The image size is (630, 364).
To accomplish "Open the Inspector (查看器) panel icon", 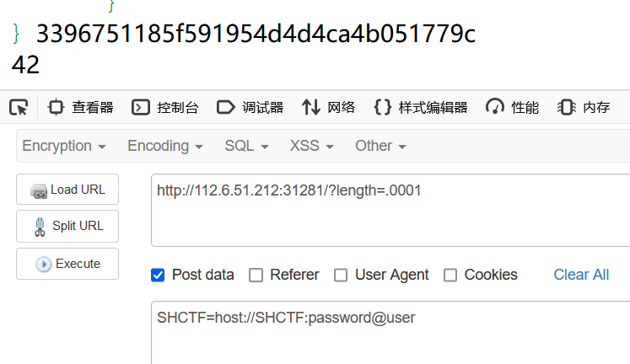I will pos(56,107).
